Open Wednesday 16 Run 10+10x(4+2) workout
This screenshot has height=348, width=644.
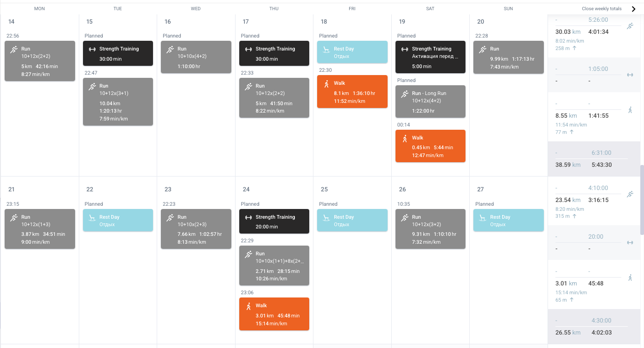click(196, 57)
